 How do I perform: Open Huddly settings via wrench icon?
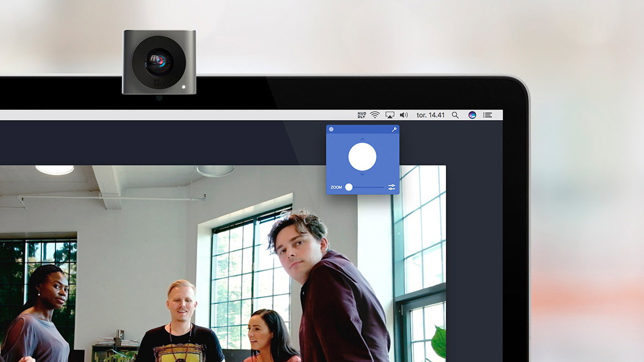click(x=394, y=129)
